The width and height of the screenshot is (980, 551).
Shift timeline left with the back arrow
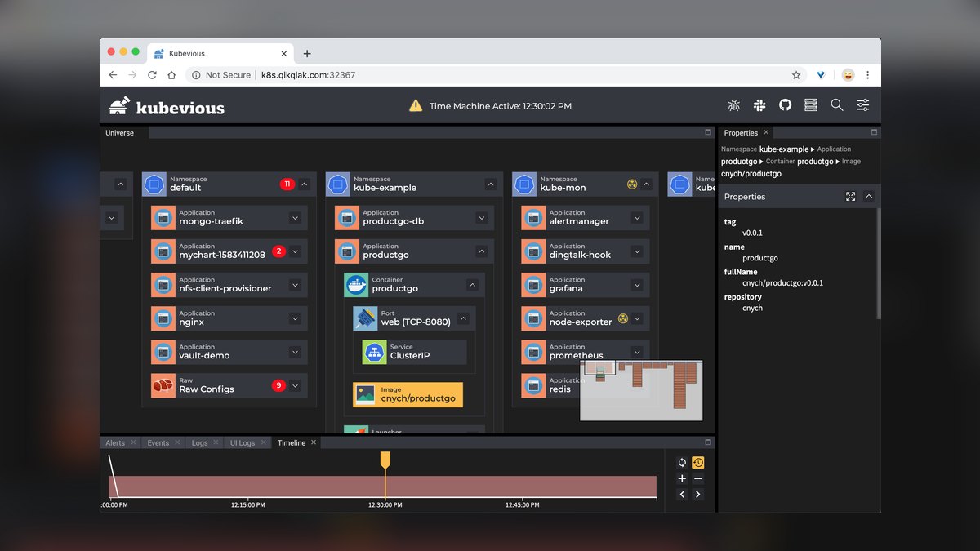click(683, 494)
